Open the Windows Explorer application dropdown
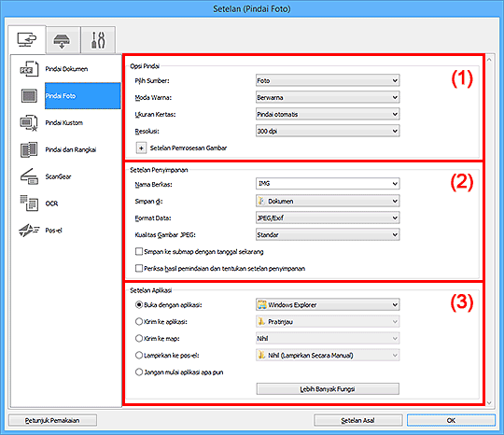The width and height of the screenshot is (504, 435). click(328, 304)
